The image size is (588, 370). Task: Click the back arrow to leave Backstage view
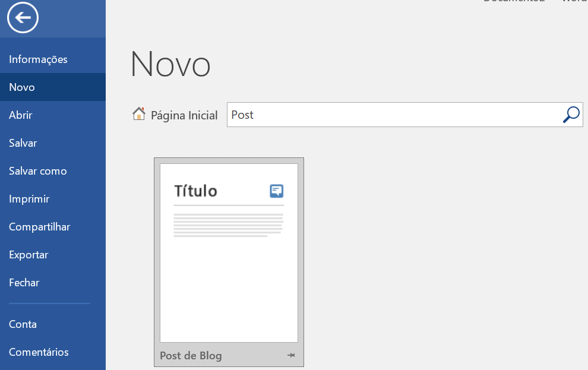tap(22, 17)
